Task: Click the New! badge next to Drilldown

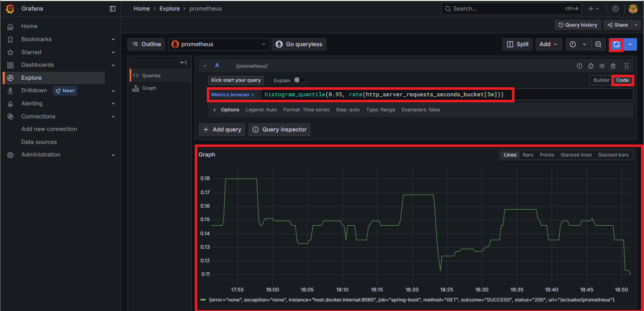Action: (65, 90)
